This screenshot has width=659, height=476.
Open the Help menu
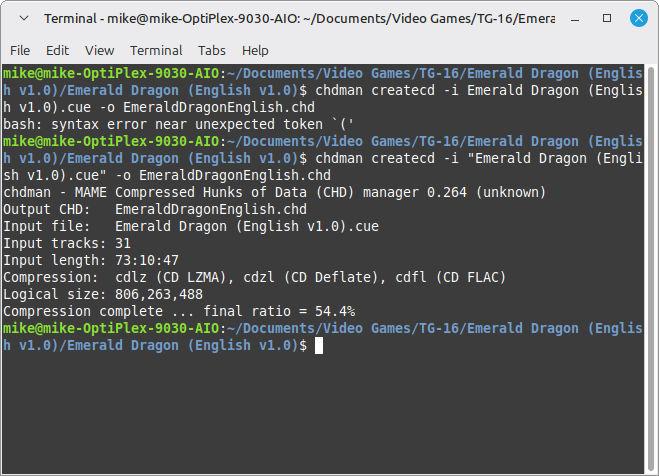pos(255,50)
